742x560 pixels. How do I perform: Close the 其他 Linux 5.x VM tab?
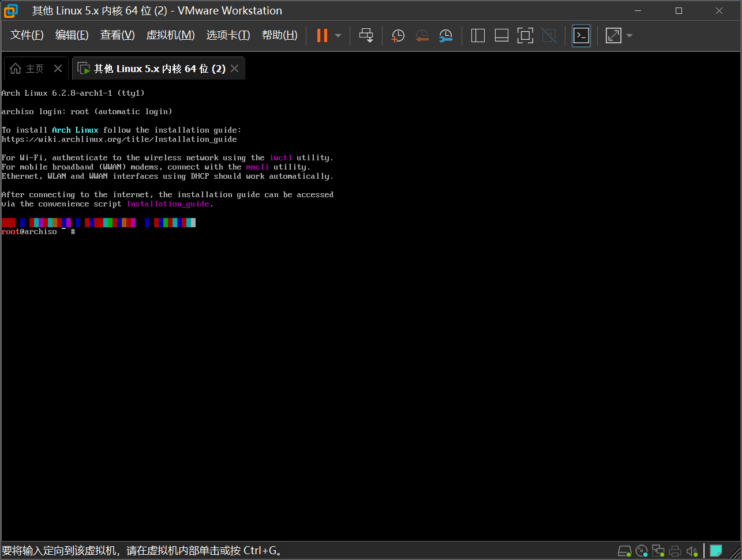[x=234, y=69]
